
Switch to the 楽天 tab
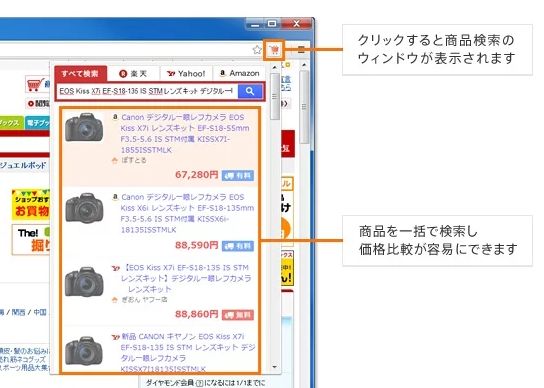point(133,74)
